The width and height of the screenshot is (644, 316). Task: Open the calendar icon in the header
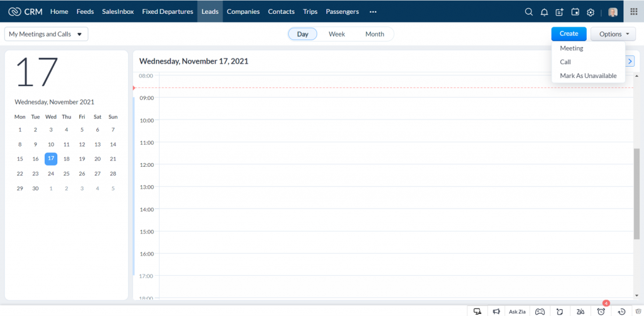[575, 12]
